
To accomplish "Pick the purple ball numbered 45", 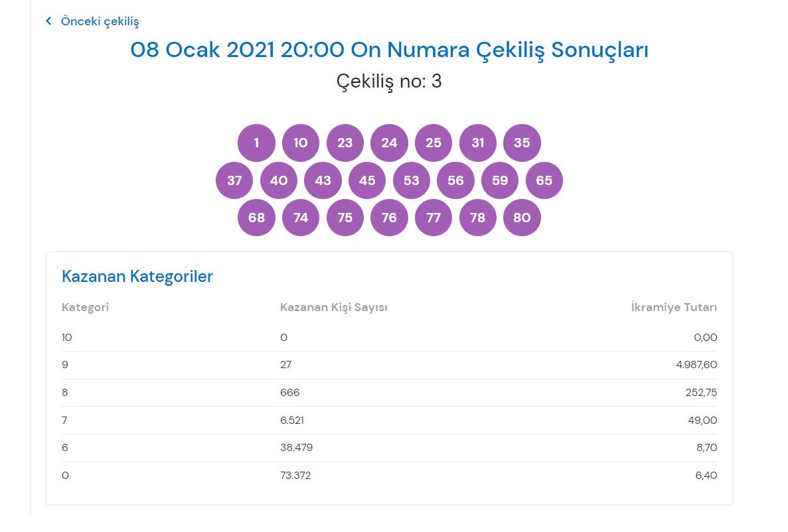I will pos(367,180).
